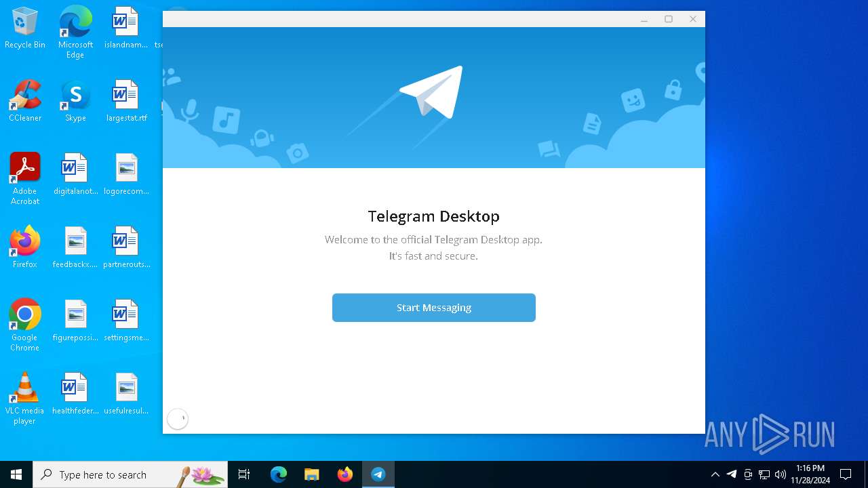Select the Skype desktop shortcut

tap(75, 102)
